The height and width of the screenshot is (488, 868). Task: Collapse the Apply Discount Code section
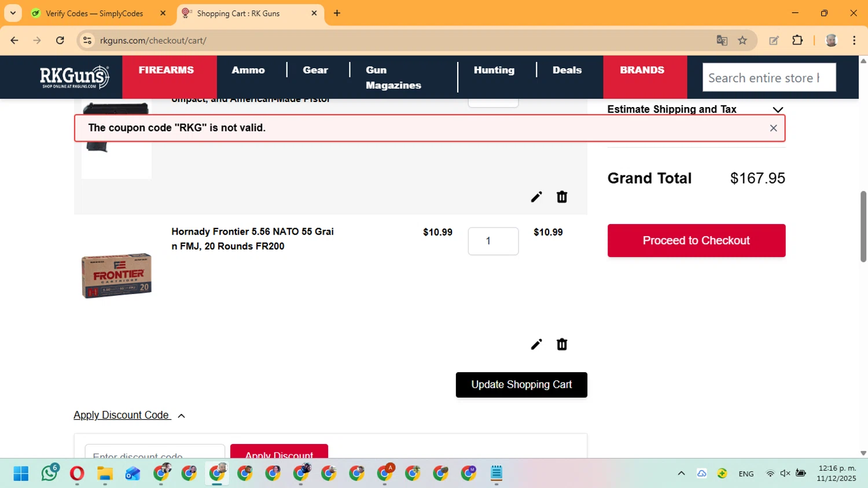click(x=129, y=415)
